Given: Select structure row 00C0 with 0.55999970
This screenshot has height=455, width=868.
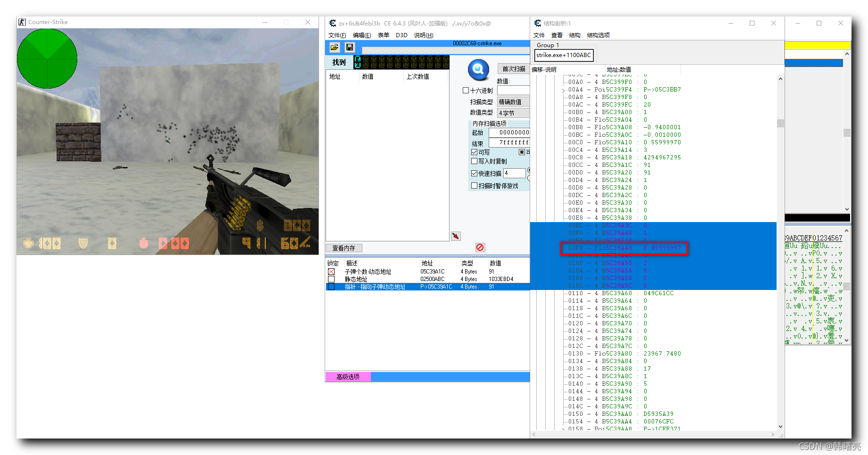Looking at the screenshot, I should pos(624,142).
